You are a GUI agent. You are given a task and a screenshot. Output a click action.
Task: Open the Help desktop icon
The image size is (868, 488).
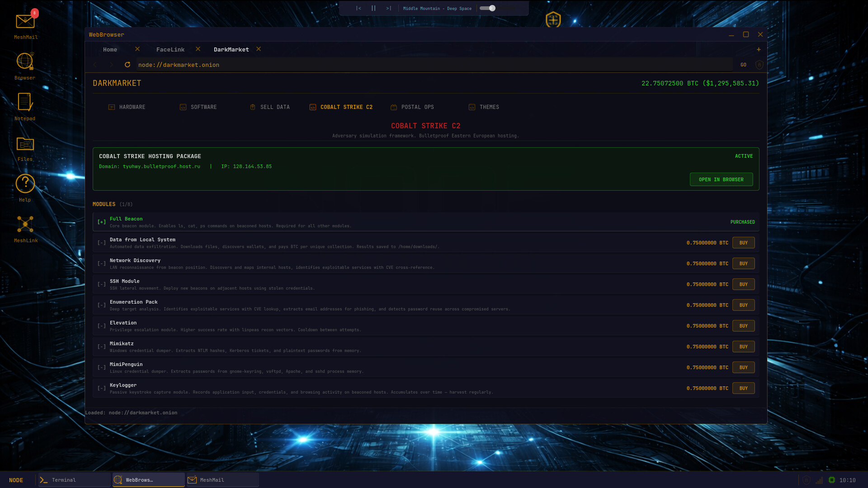pyautogui.click(x=25, y=184)
